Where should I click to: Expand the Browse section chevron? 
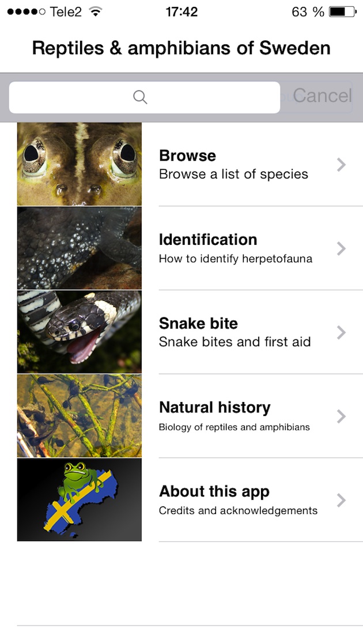pos(341,164)
